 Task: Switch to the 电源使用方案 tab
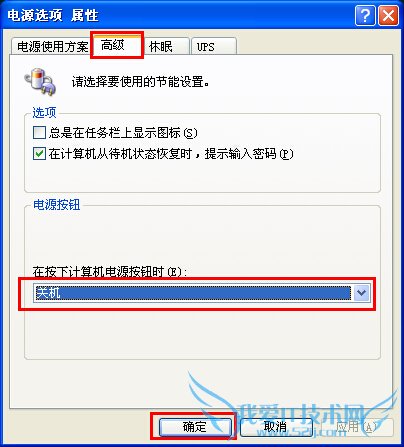(x=53, y=46)
